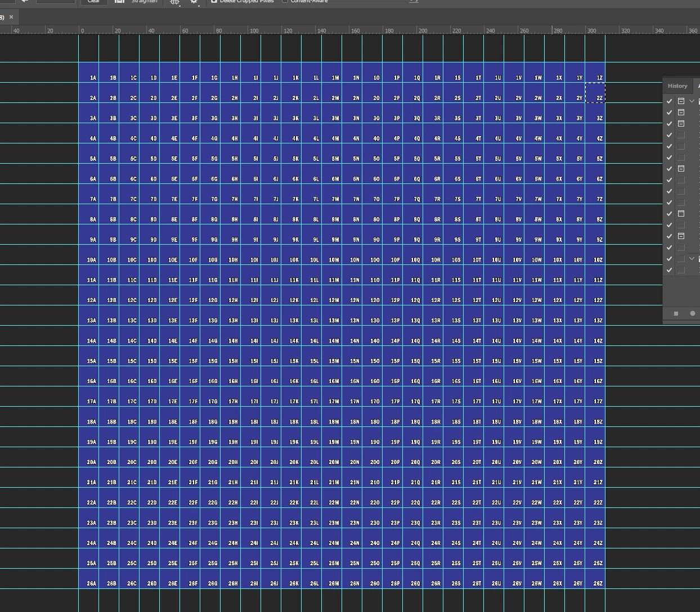Click grid cell labeled 26A
Image resolution: width=700 pixels, height=612 pixels.
tap(89, 578)
